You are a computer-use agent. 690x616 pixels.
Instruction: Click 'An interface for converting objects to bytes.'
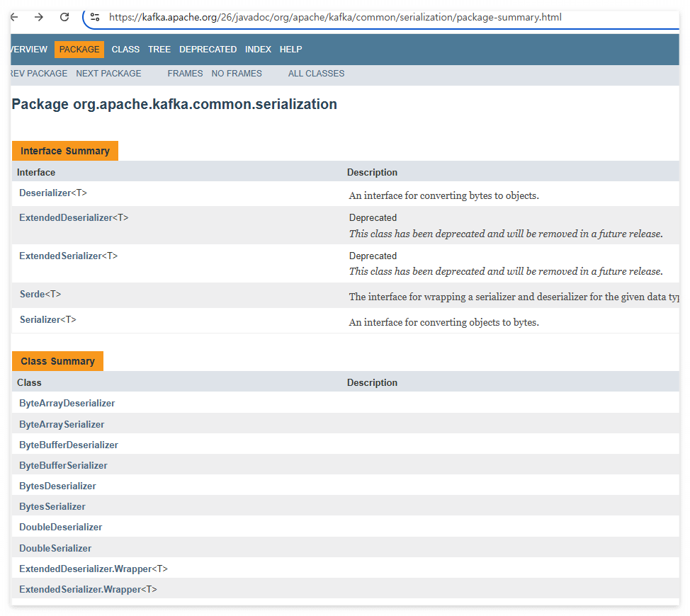[x=444, y=322]
